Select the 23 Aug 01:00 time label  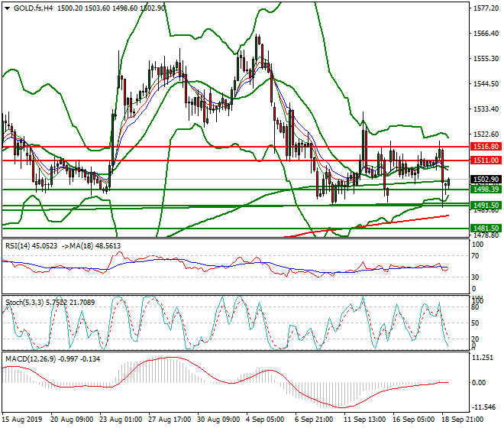pos(121,420)
